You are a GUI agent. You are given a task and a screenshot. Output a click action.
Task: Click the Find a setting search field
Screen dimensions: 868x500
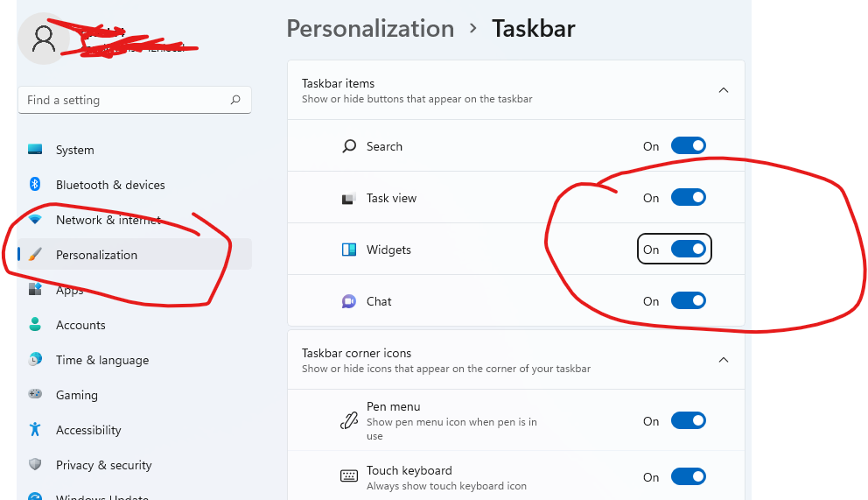pyautogui.click(x=122, y=101)
